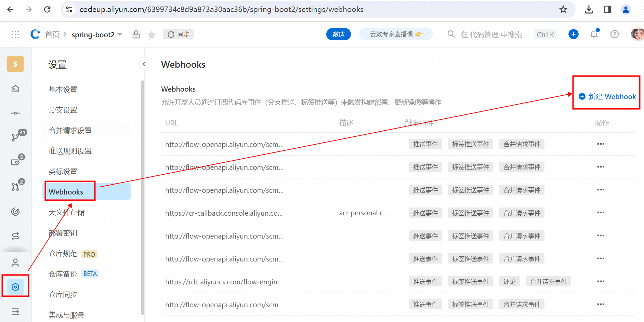
Task: Click acr personal c... description cell
Action: coord(364,213)
